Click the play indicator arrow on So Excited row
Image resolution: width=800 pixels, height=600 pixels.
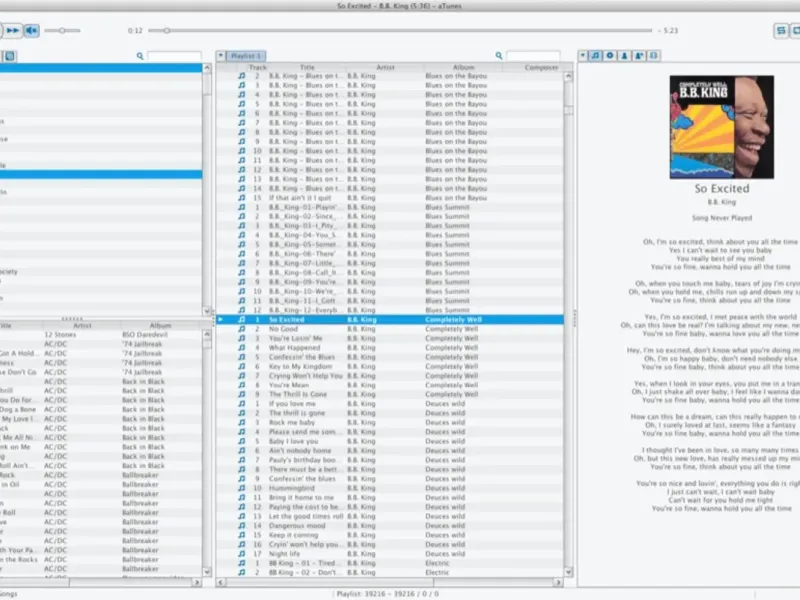click(x=220, y=319)
